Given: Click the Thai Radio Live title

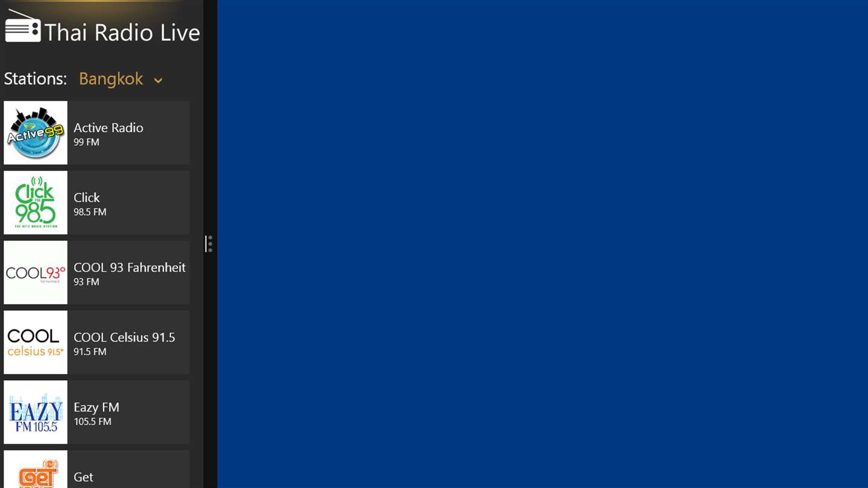Looking at the screenshot, I should pyautogui.click(x=122, y=33).
